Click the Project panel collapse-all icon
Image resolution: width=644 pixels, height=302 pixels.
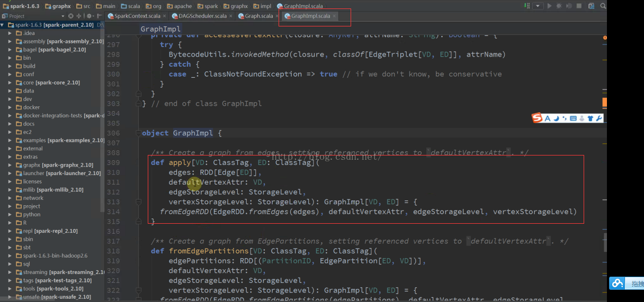(79, 16)
